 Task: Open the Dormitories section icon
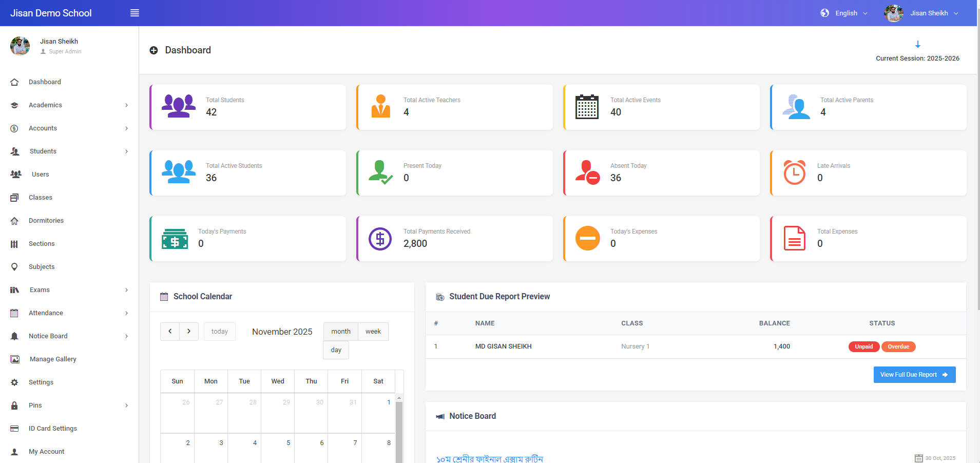pyautogui.click(x=15, y=220)
